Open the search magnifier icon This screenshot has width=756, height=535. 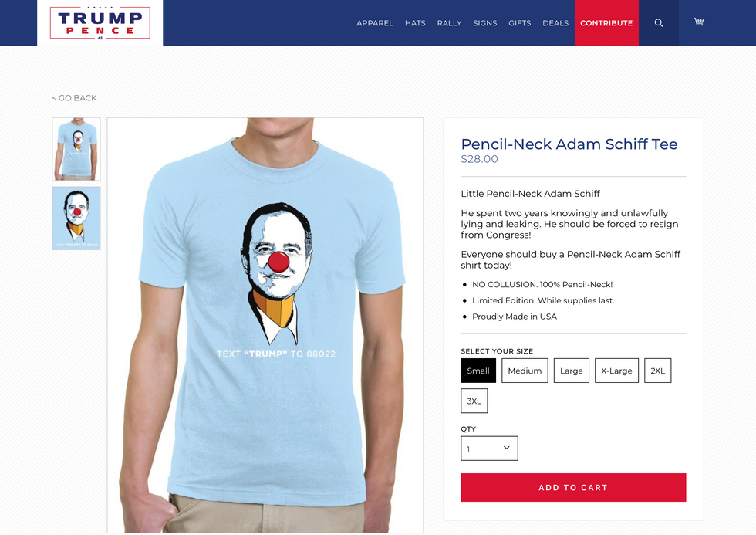point(658,22)
